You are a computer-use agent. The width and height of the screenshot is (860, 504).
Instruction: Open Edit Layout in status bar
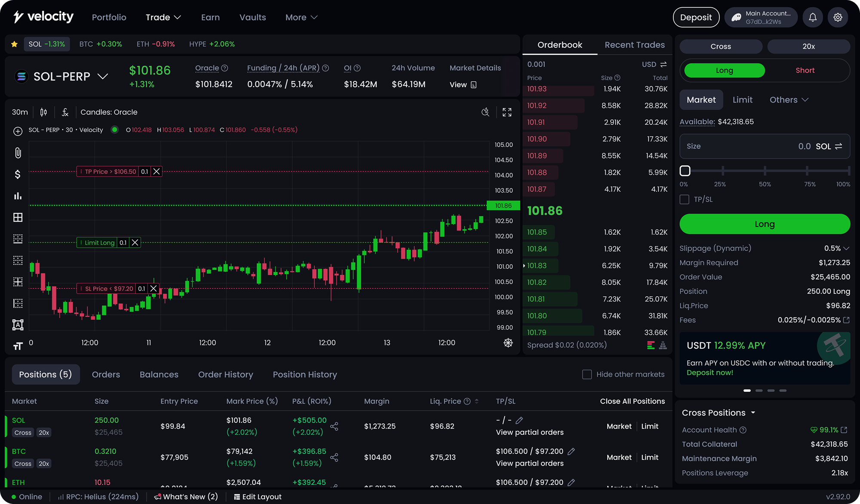[x=258, y=497]
